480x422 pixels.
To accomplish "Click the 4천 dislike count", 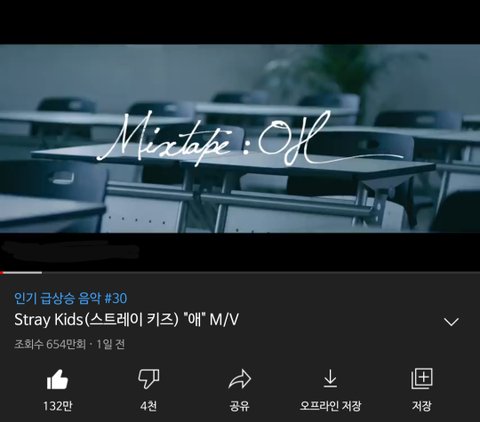I will (x=149, y=406).
